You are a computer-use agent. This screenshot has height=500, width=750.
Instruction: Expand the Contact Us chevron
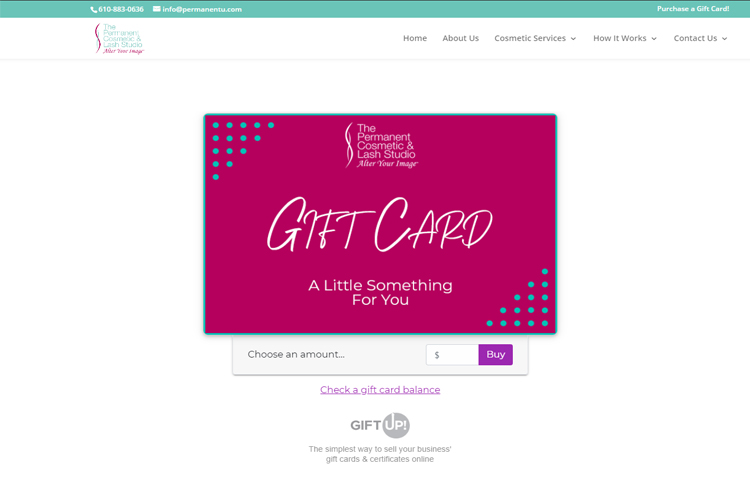725,39
